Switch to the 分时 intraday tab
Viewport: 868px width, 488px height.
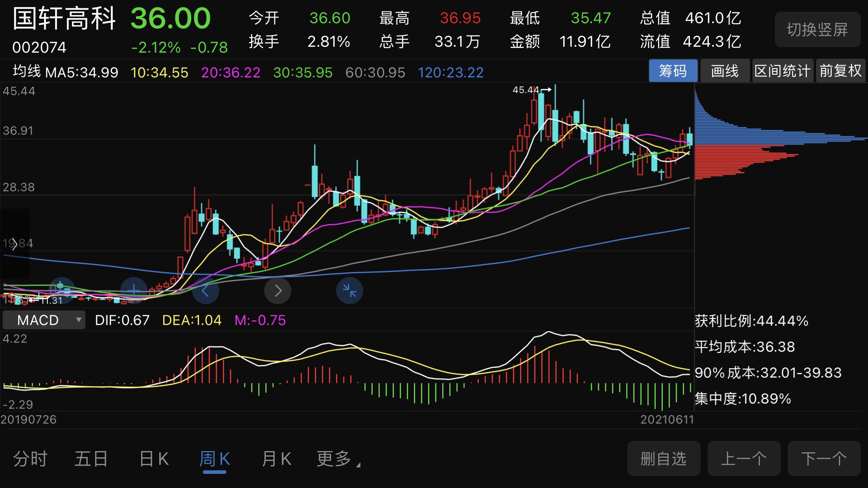click(30, 459)
